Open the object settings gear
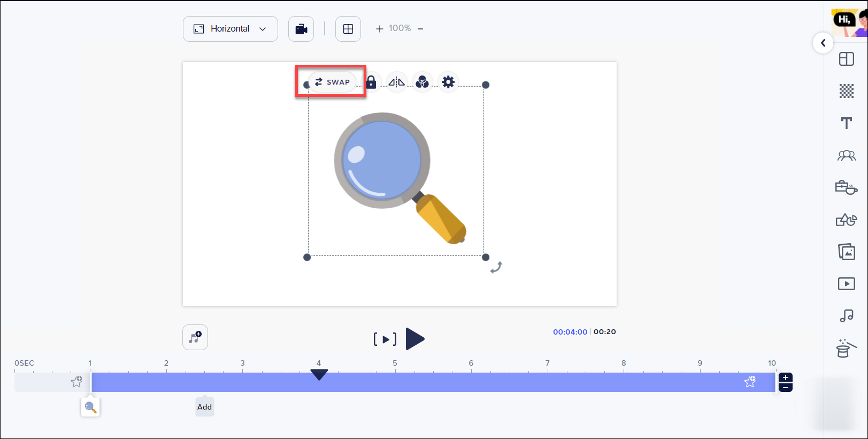868x439 pixels. pos(448,82)
